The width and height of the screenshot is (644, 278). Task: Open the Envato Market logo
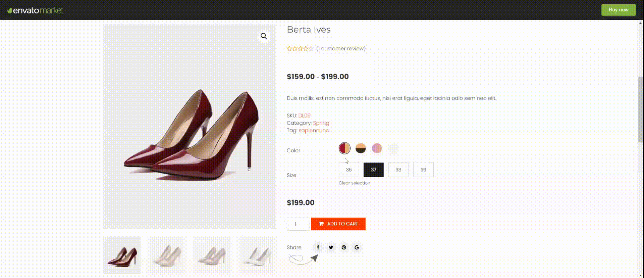click(x=35, y=10)
